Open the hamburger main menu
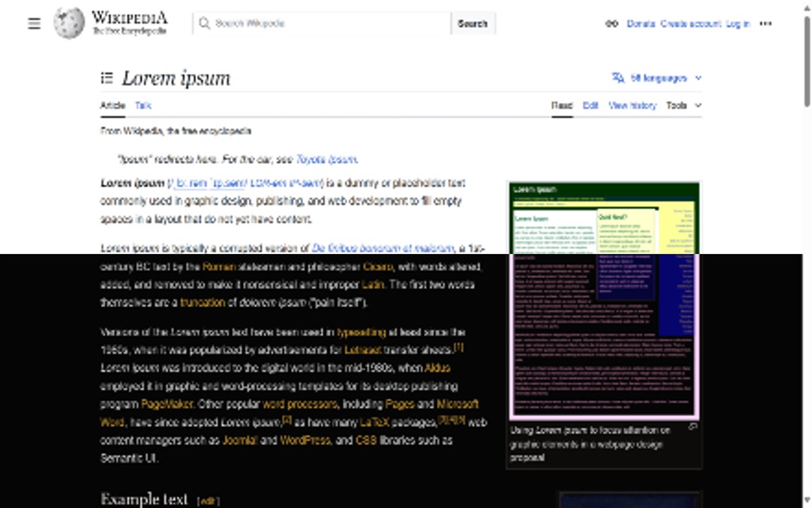812x508 pixels. [35, 24]
